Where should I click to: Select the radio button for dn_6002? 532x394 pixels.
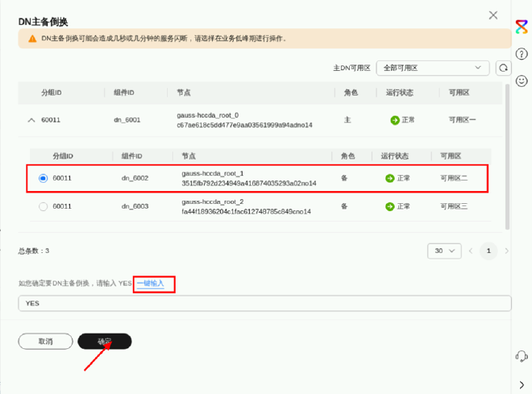pyautogui.click(x=44, y=178)
